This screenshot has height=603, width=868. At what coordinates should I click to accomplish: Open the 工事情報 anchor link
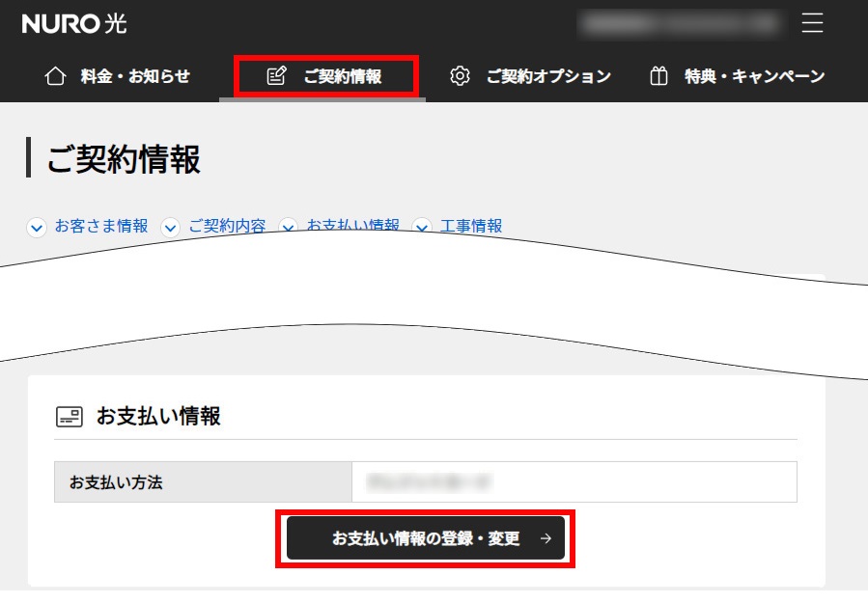point(469,228)
